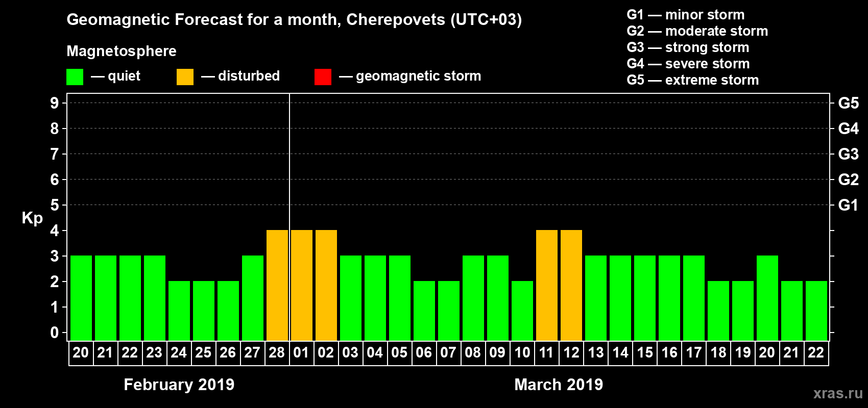Click the 'G5 — extreme storm' legend line

click(x=693, y=80)
